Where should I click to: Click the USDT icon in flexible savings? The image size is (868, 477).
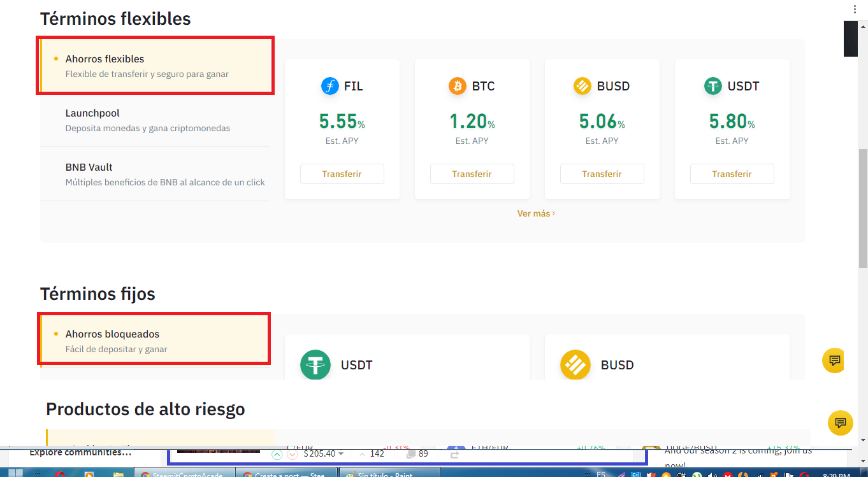[x=712, y=86]
